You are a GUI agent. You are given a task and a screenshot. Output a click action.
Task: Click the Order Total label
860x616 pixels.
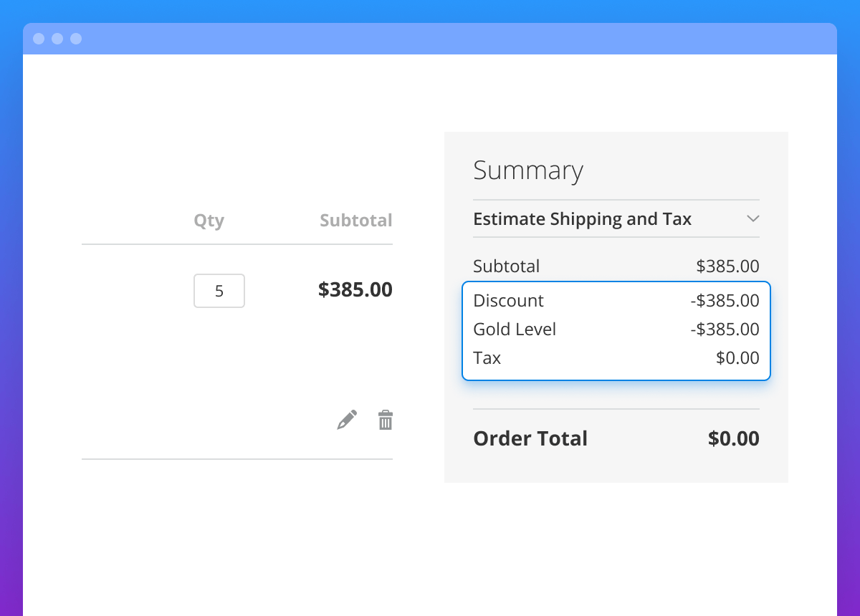pyautogui.click(x=530, y=438)
